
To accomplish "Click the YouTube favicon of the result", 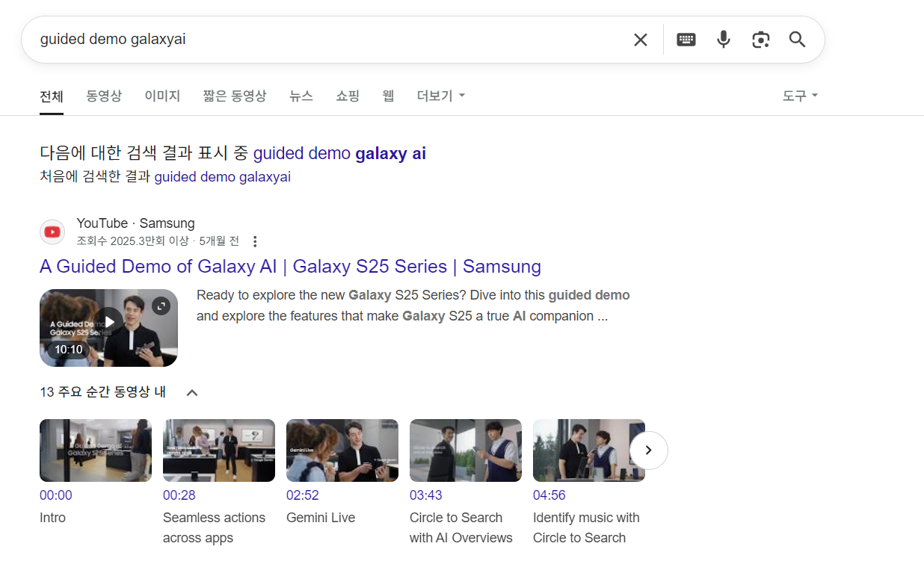I will [x=52, y=232].
